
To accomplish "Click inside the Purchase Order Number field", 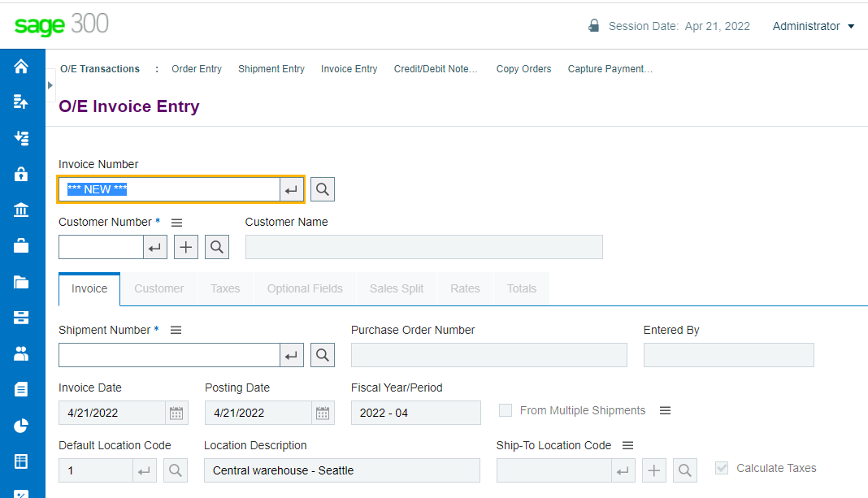I will coord(488,355).
